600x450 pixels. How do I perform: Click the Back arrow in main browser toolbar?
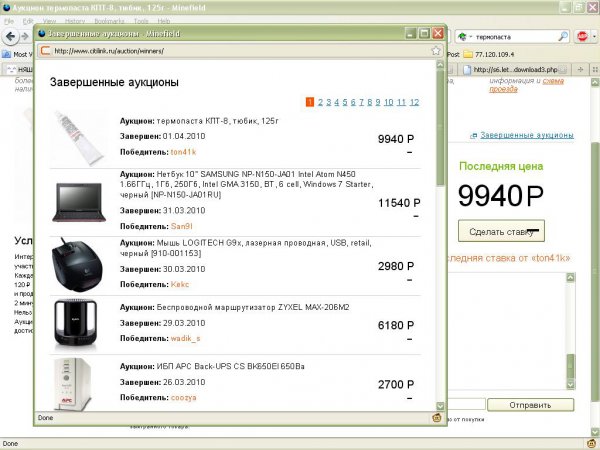pos(10,37)
